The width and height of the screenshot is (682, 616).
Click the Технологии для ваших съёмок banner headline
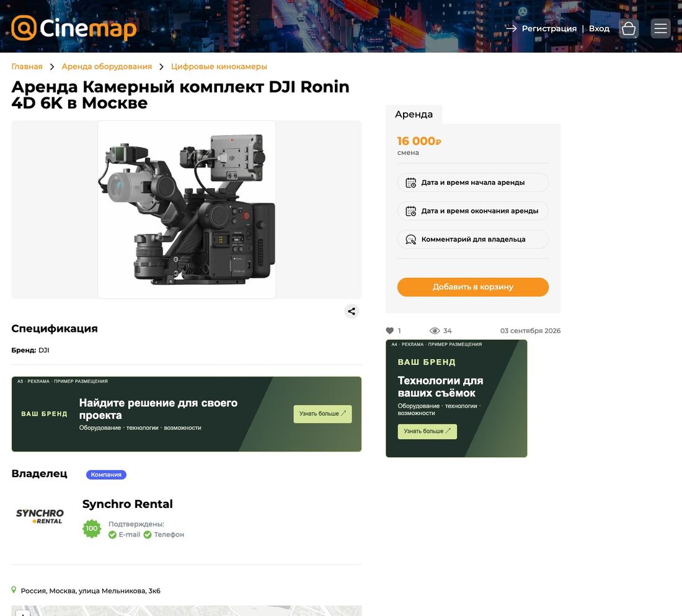tap(440, 387)
